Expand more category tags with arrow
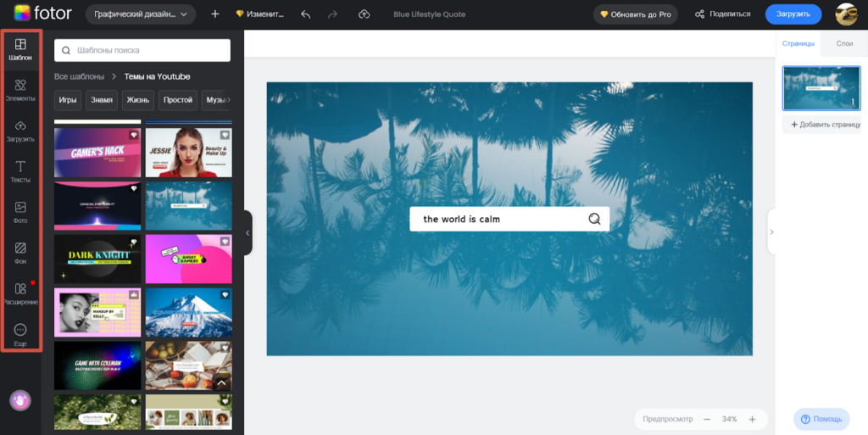 tap(229, 100)
